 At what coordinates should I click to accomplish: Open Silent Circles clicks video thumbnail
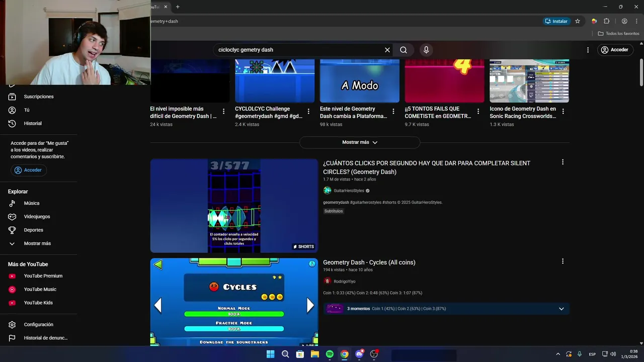click(234, 206)
